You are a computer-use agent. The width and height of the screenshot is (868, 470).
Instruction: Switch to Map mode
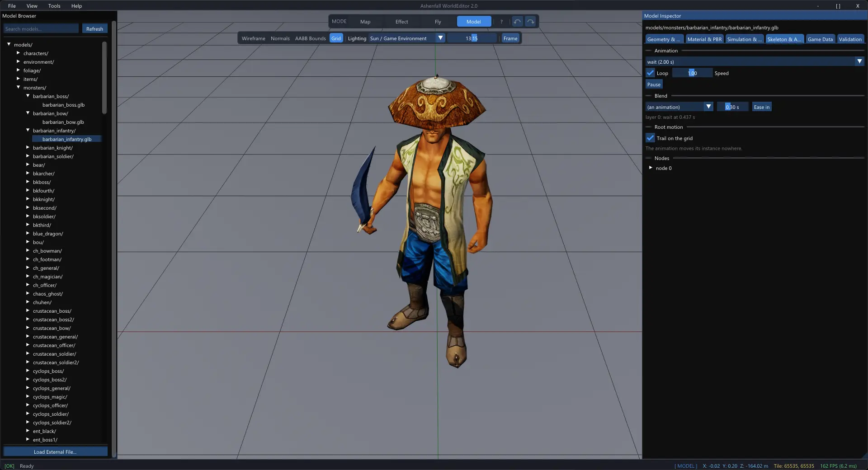tap(365, 22)
